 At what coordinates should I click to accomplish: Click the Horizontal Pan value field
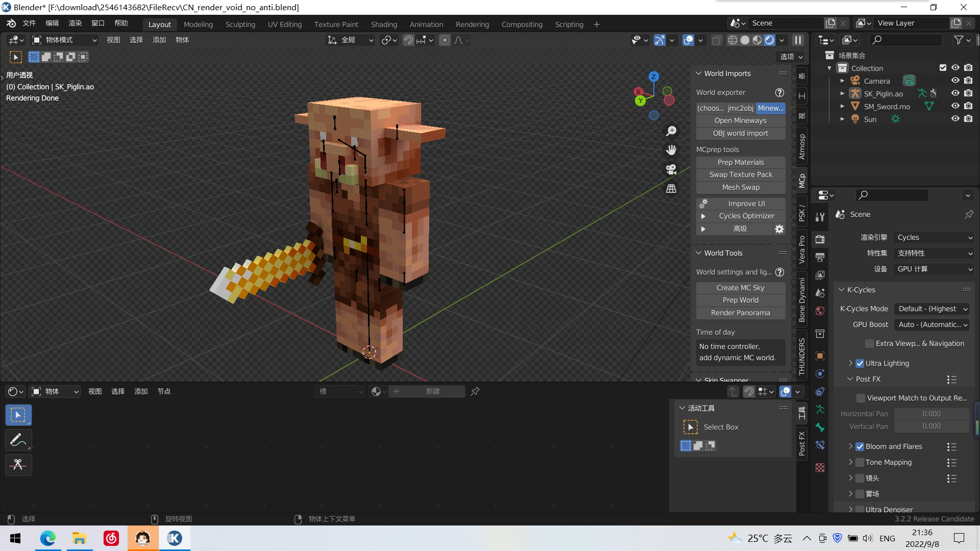931,414
